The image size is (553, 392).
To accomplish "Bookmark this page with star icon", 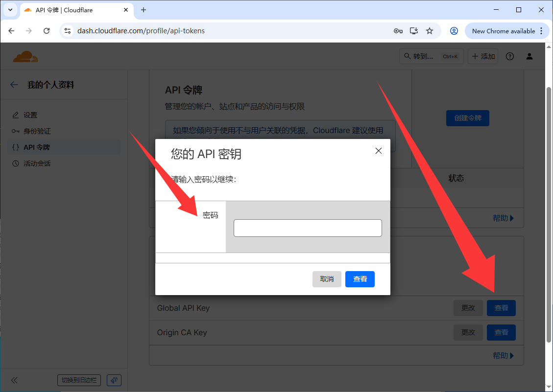I will click(x=430, y=31).
